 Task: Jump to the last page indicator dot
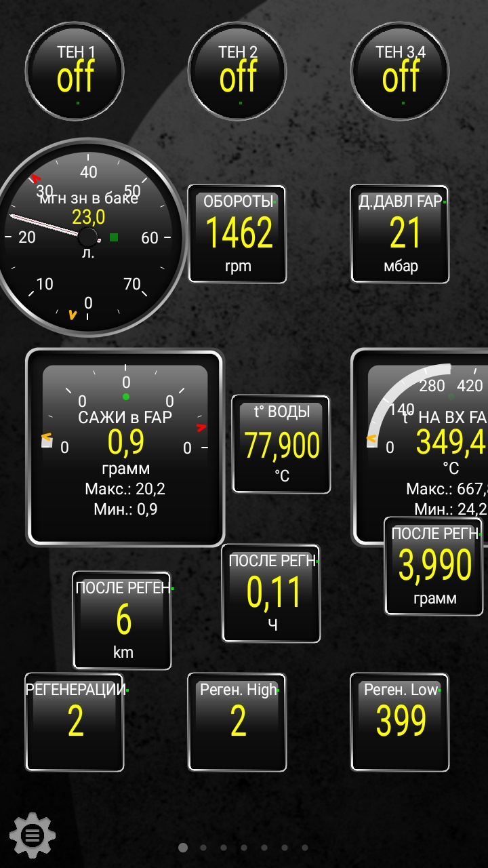point(305,848)
